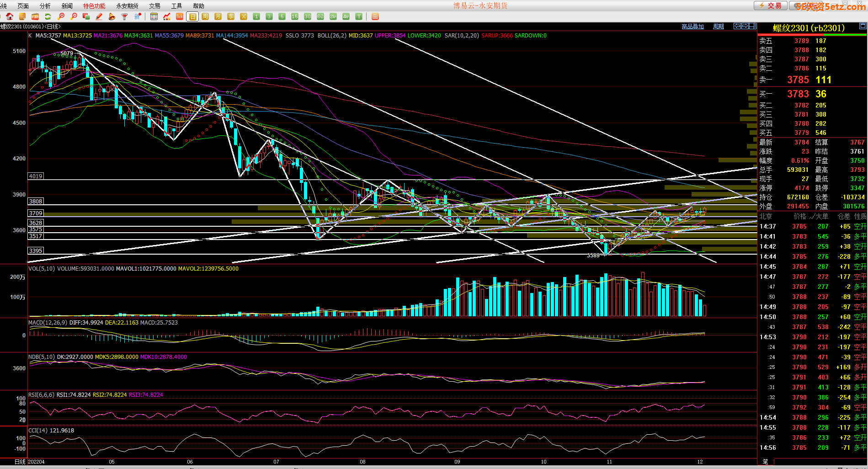This screenshot has width=868, height=469.
Task: Click the lightning 交易 trade button
Action: (x=771, y=5)
